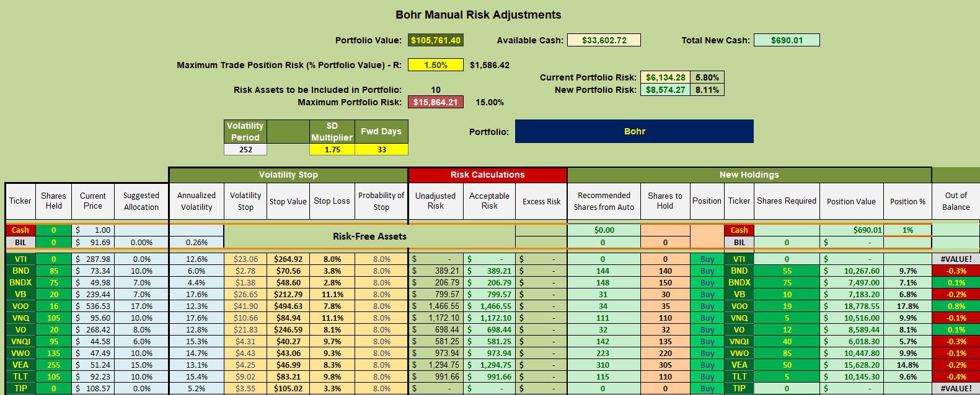Image resolution: width=980 pixels, height=395 pixels.
Task: Click the Volatility Period value 252
Action: coord(245,149)
